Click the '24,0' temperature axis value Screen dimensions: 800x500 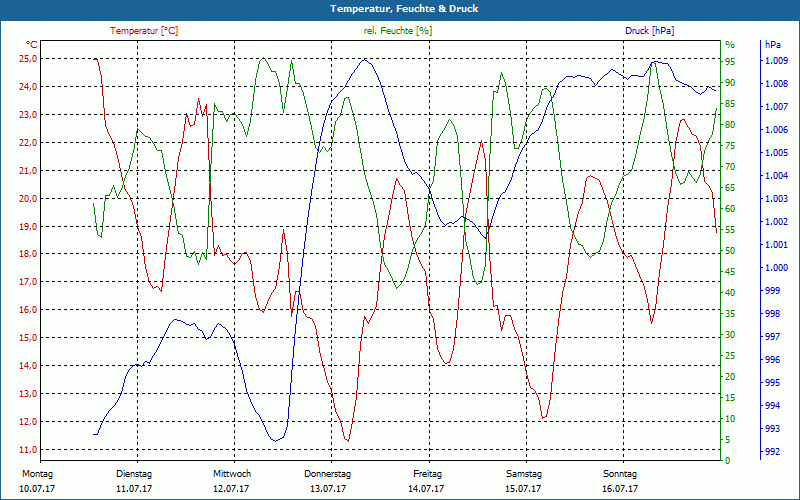click(28, 87)
